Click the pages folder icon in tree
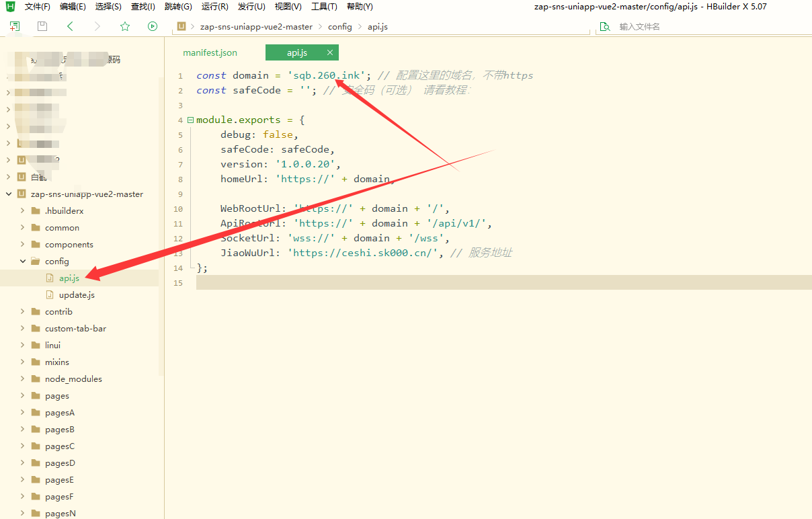The image size is (812, 519). coord(36,396)
